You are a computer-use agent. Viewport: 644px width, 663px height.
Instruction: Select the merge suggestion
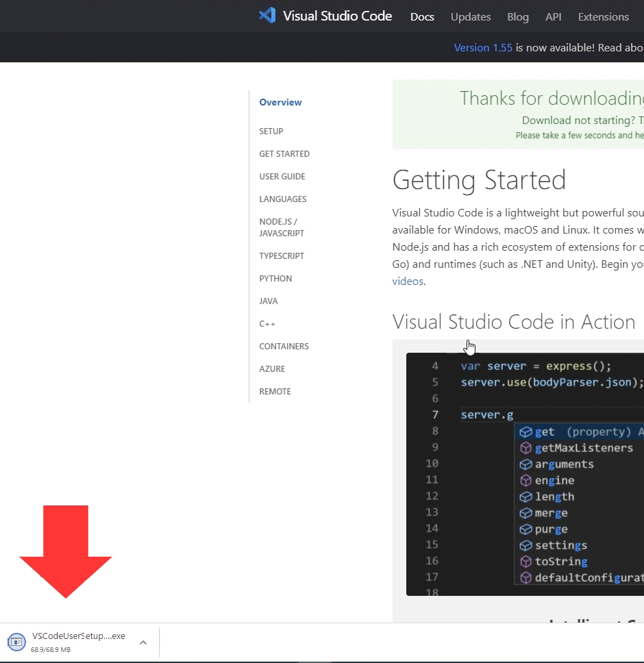coord(580,513)
